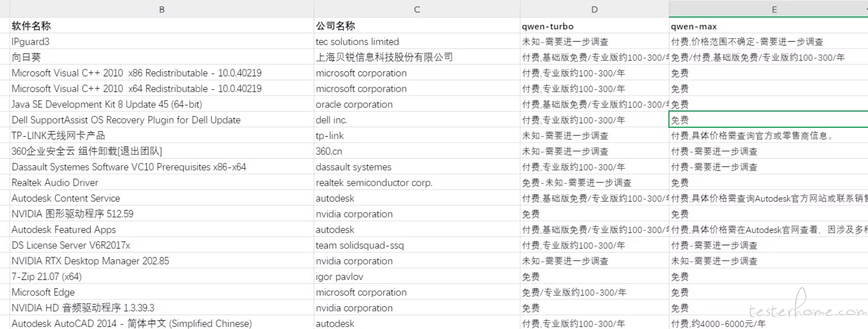The width and height of the screenshot is (868, 329).
Task: Select the realtek semiconductor corp. cell
Action: 417,182
